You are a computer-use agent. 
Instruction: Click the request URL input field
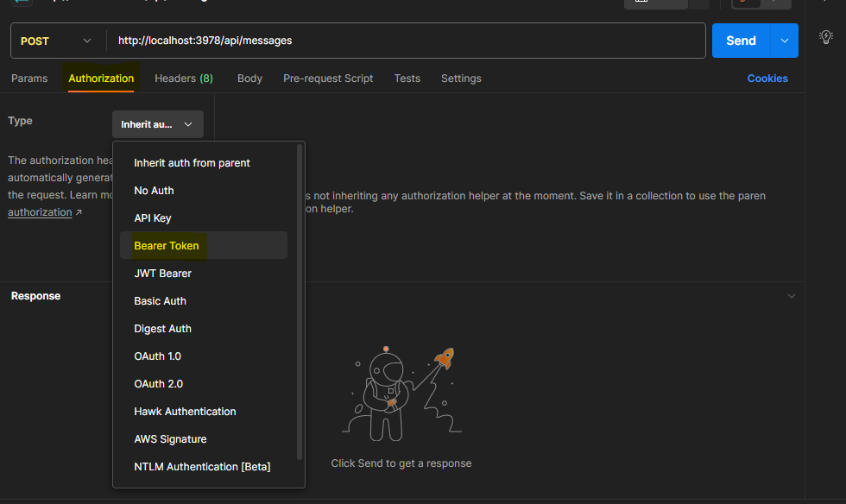pyautogui.click(x=406, y=41)
